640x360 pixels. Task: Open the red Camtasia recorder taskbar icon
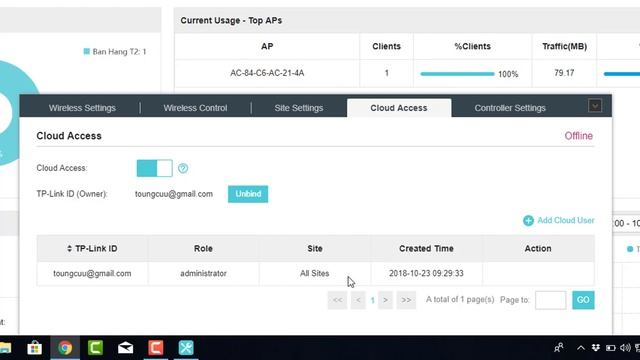coord(156,348)
